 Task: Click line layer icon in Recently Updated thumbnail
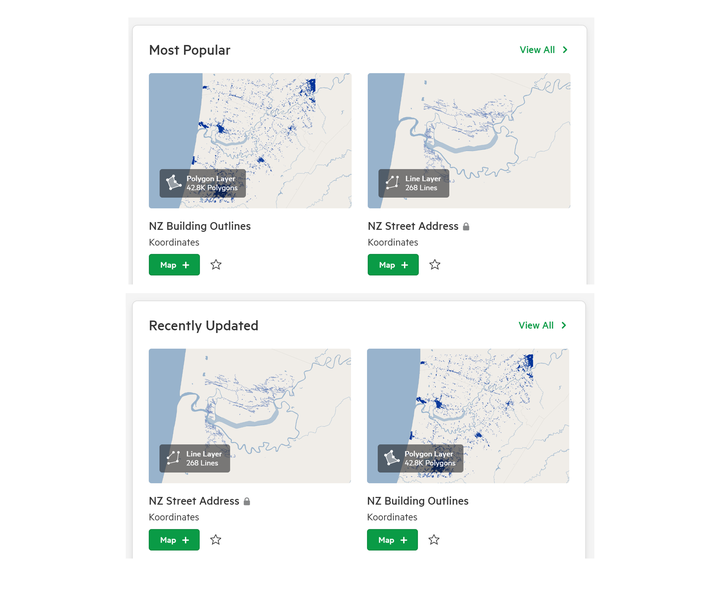173,458
